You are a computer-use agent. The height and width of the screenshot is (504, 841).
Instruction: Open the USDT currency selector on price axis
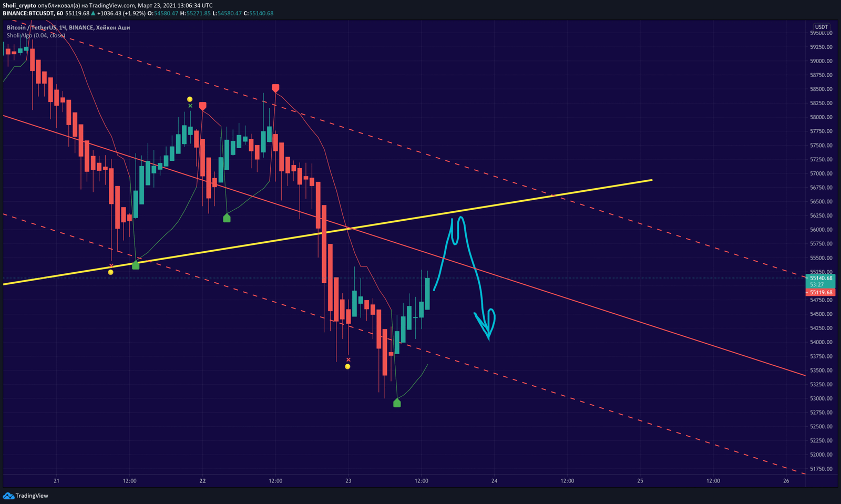pyautogui.click(x=821, y=27)
